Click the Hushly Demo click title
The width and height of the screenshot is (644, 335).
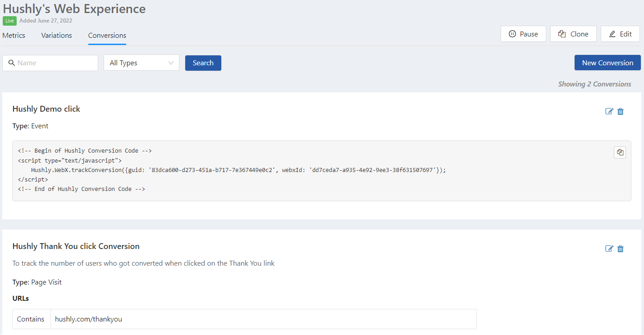[x=46, y=109]
